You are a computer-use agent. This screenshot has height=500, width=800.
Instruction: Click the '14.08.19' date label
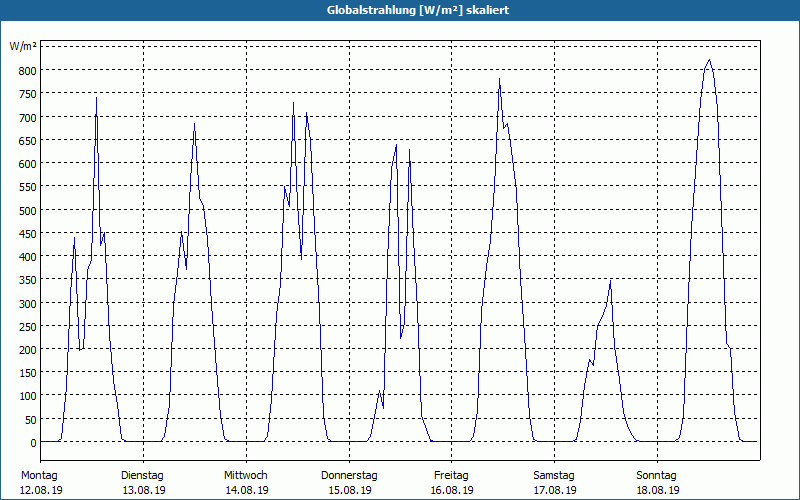pyautogui.click(x=247, y=490)
